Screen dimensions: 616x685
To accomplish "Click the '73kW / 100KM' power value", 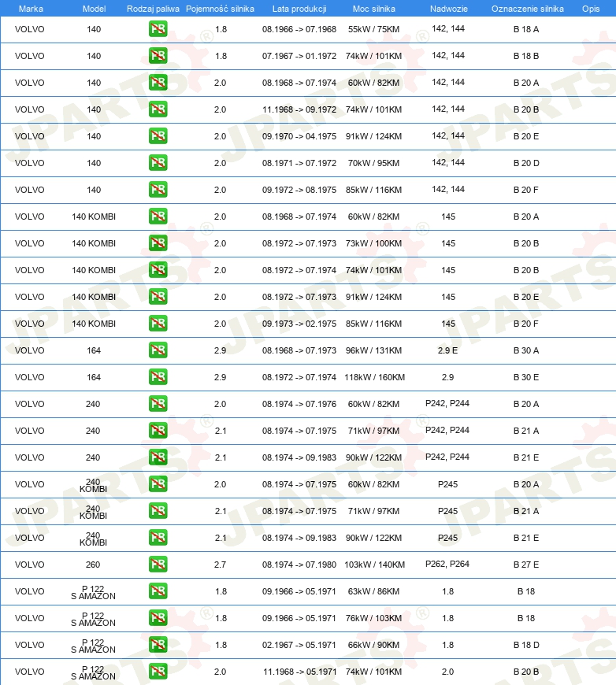I will click(373, 243).
